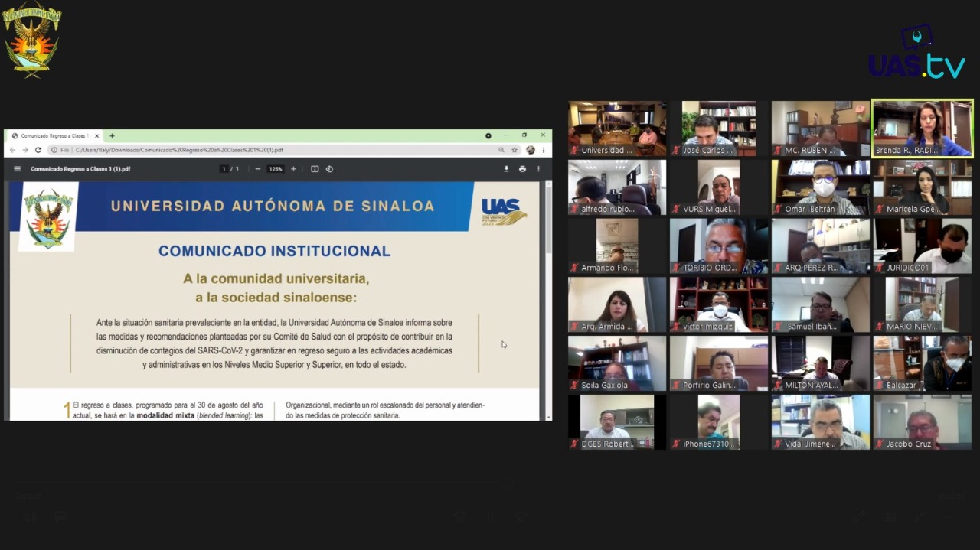The width and height of the screenshot is (980, 550).
Task: Click the media indicator icon in the Chrome title bar
Action: pyautogui.click(x=488, y=135)
